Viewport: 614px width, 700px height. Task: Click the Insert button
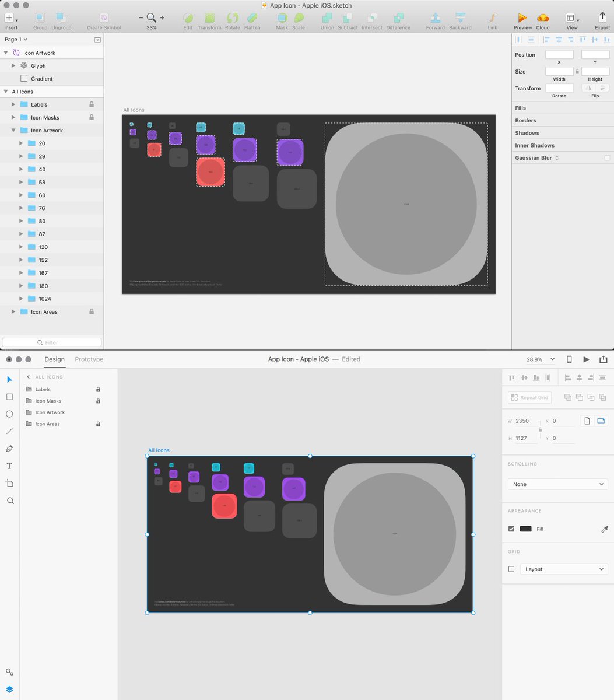(x=10, y=19)
